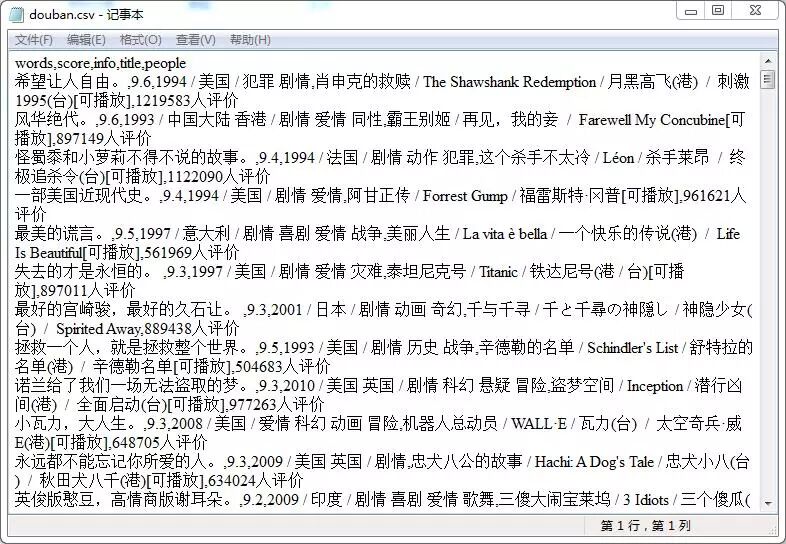786x544 pixels.
Task: Click the text 盗梦空间
Action: tap(582, 386)
